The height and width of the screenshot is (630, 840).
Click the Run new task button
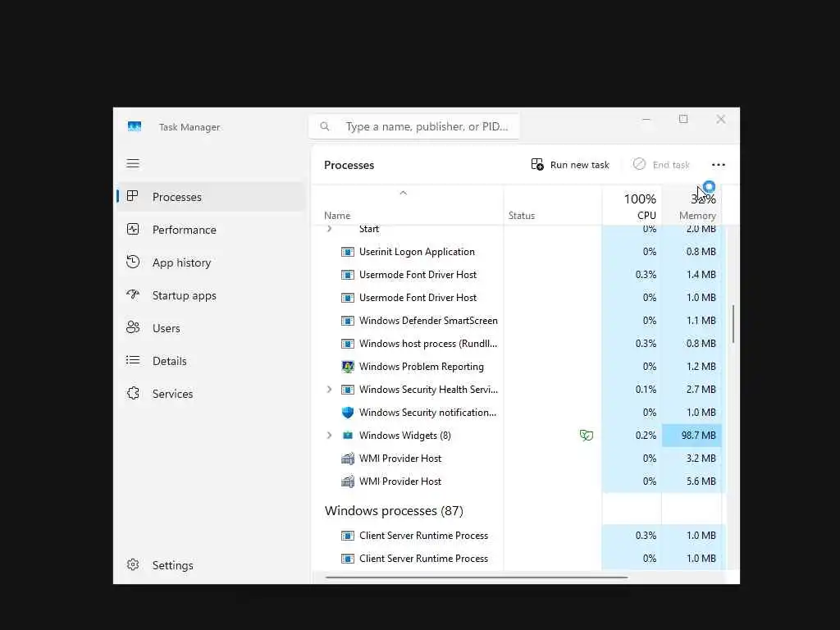click(x=570, y=164)
